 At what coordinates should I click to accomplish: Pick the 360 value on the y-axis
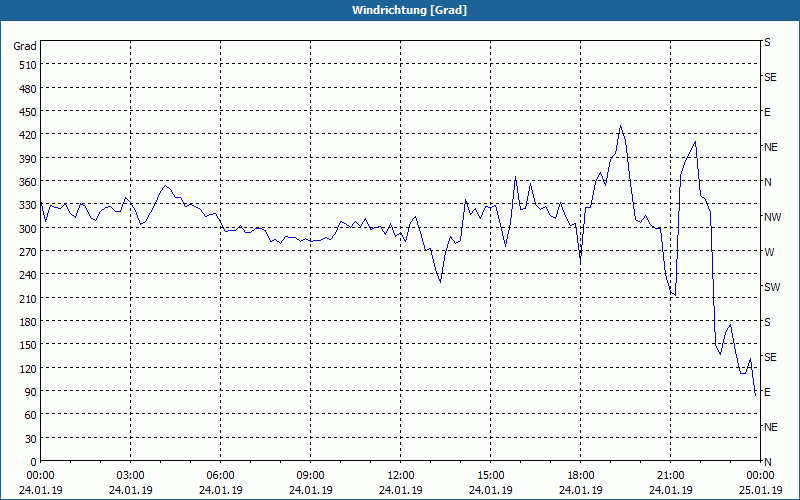tap(28, 182)
